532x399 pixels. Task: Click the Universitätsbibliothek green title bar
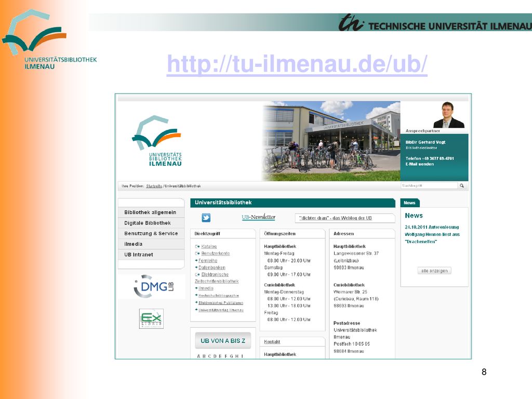(292, 203)
